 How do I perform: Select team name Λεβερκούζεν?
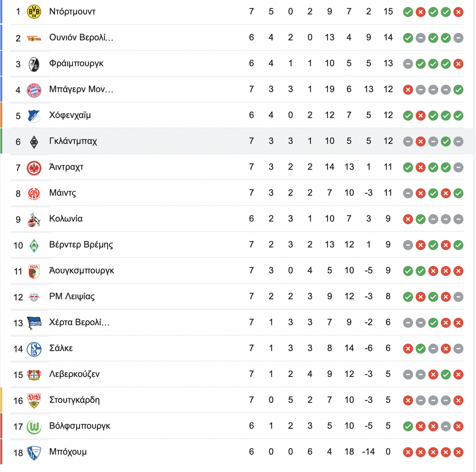[x=74, y=374]
